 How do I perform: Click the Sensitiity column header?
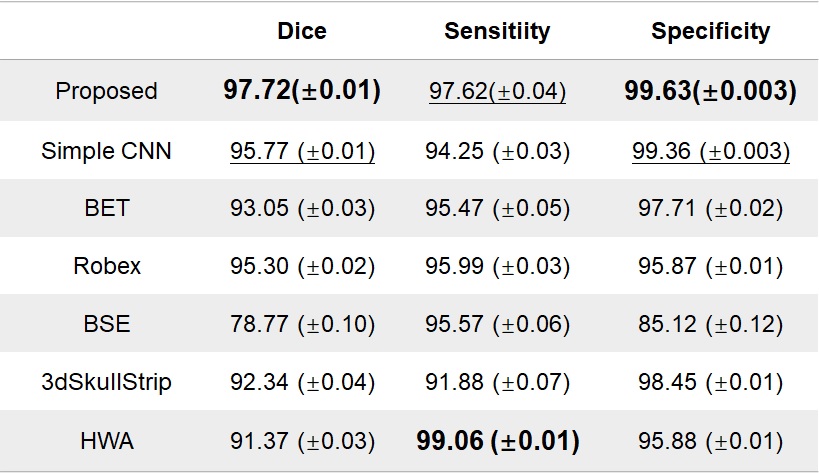click(497, 32)
